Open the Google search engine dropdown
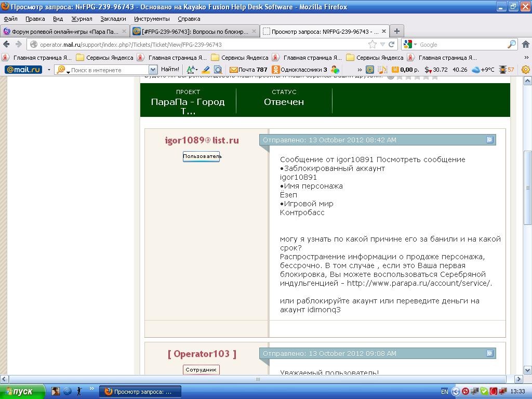 tap(415, 45)
